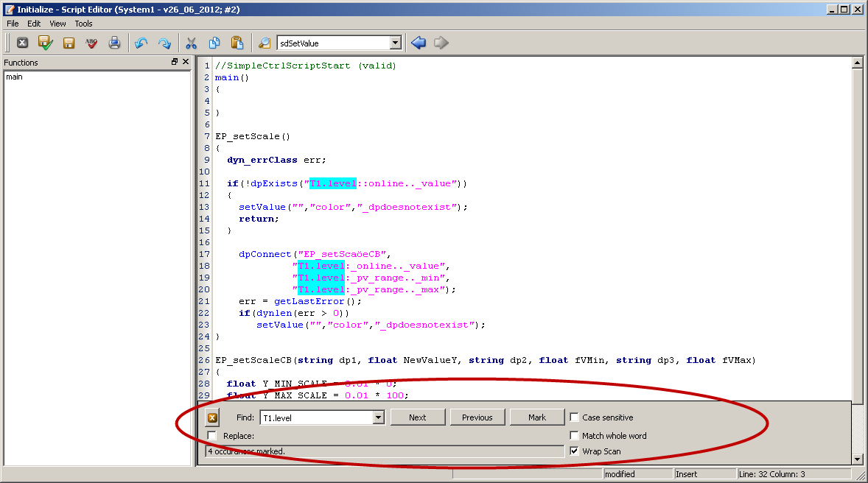Enable the Replace checkbox

click(x=213, y=436)
